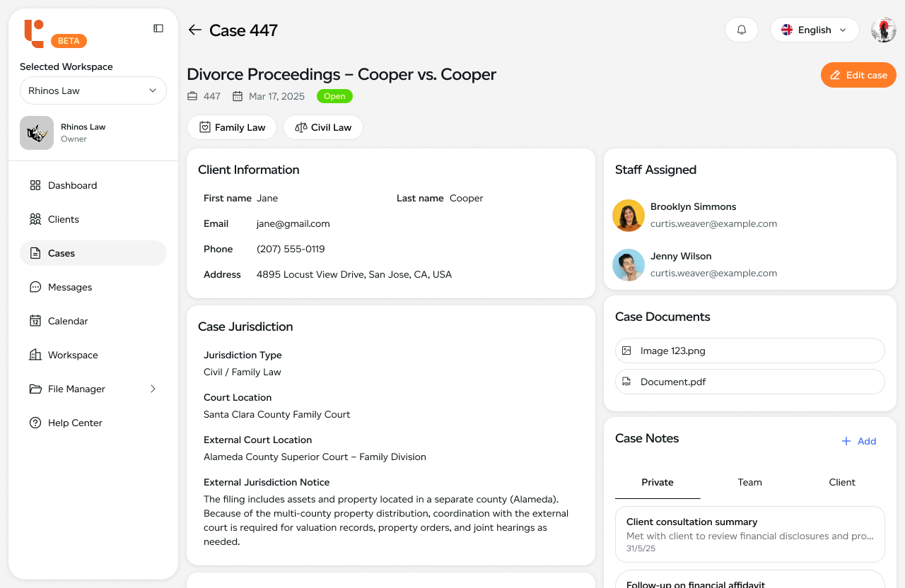Open the Dashboard section
This screenshot has width=905, height=588.
71,185
